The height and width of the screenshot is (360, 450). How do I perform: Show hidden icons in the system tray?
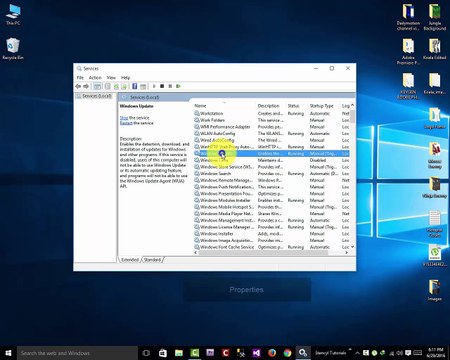pyautogui.click(x=357, y=353)
